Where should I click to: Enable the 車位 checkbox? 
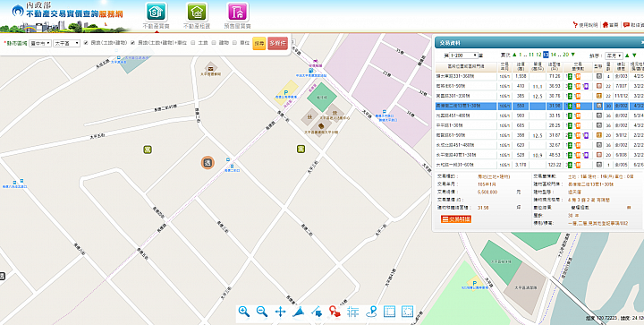tap(235, 42)
